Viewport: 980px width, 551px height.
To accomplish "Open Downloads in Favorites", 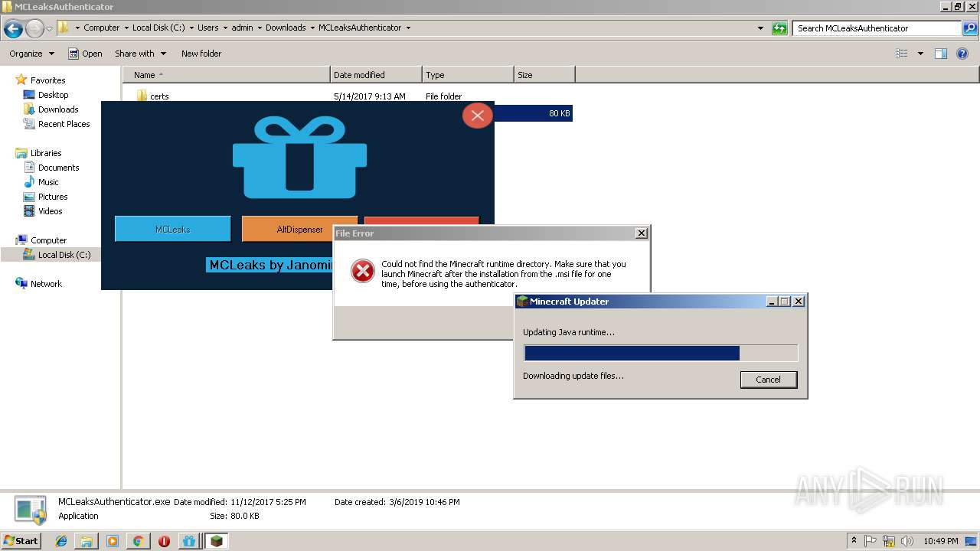I will [58, 109].
